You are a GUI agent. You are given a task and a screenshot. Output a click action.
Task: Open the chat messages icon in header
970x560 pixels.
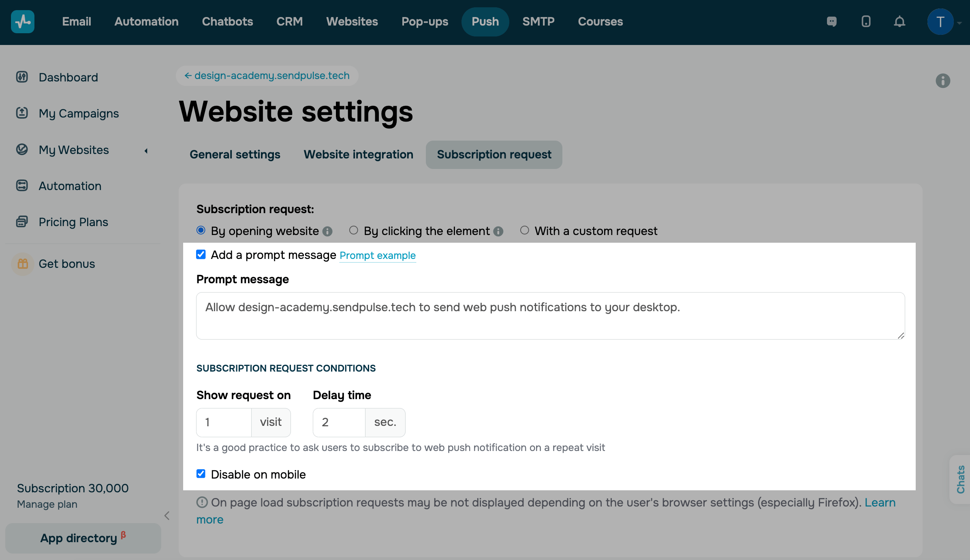(x=831, y=21)
